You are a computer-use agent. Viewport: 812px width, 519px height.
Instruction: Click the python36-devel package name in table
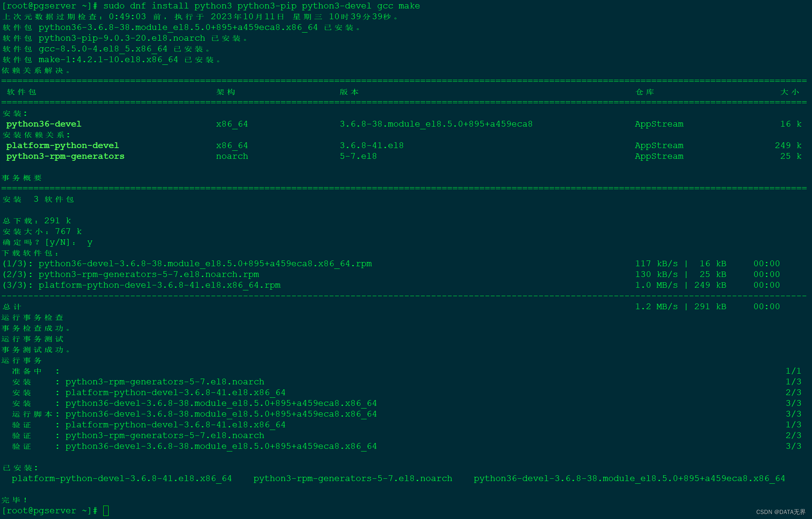44,124
